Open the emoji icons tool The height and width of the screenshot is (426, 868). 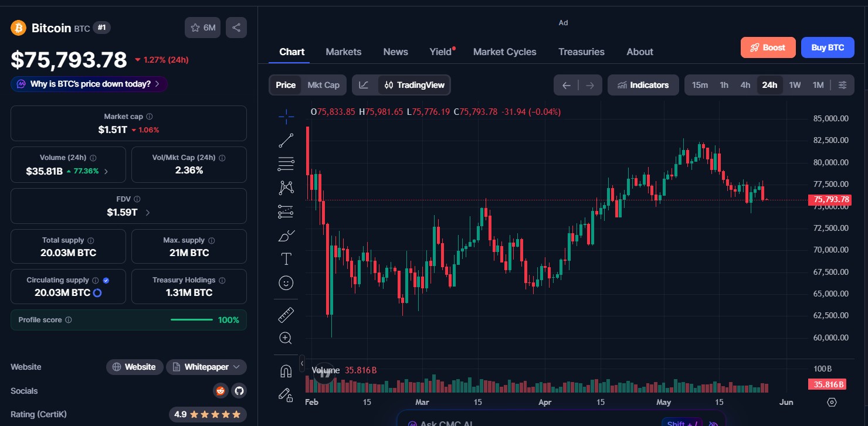pyautogui.click(x=286, y=283)
